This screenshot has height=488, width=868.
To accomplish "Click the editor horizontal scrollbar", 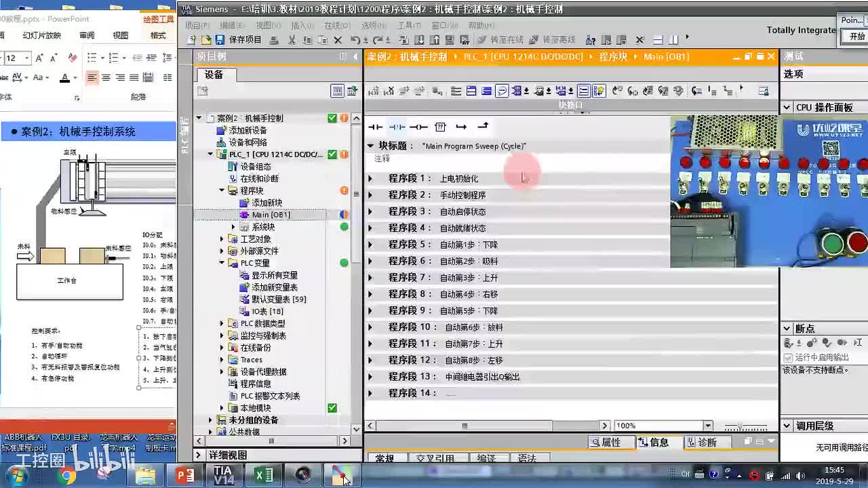I will (x=464, y=426).
